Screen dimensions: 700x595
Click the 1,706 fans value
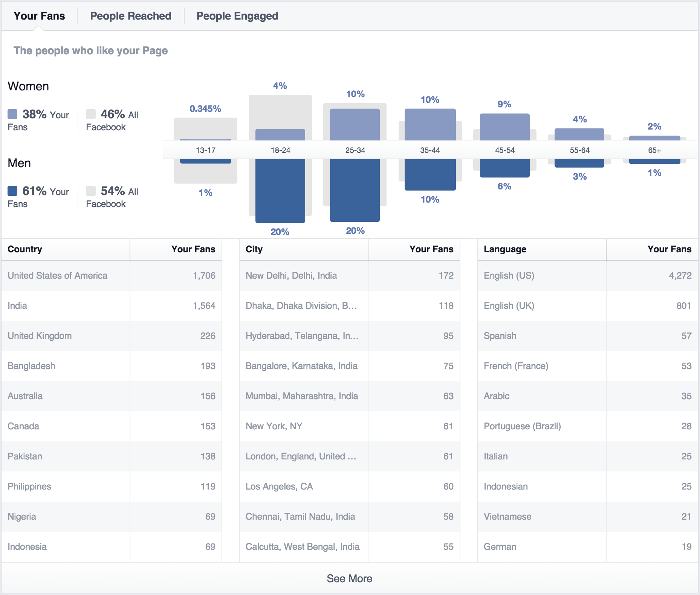pyautogui.click(x=204, y=276)
